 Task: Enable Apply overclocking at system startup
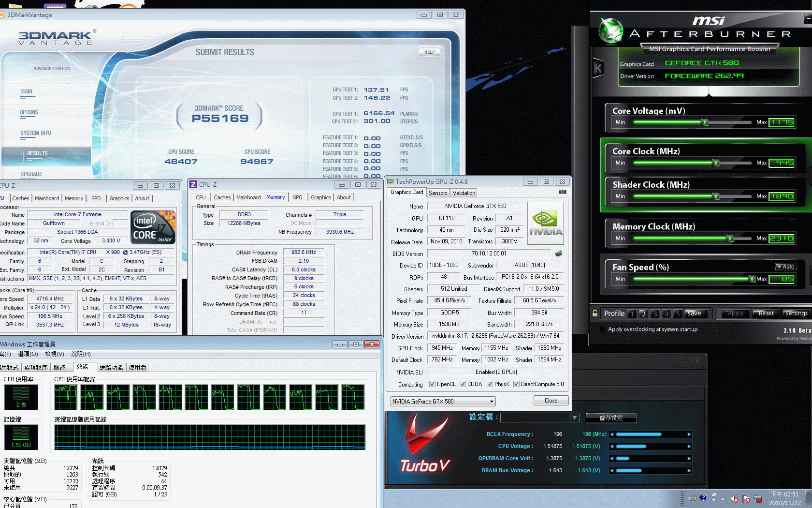[602, 329]
